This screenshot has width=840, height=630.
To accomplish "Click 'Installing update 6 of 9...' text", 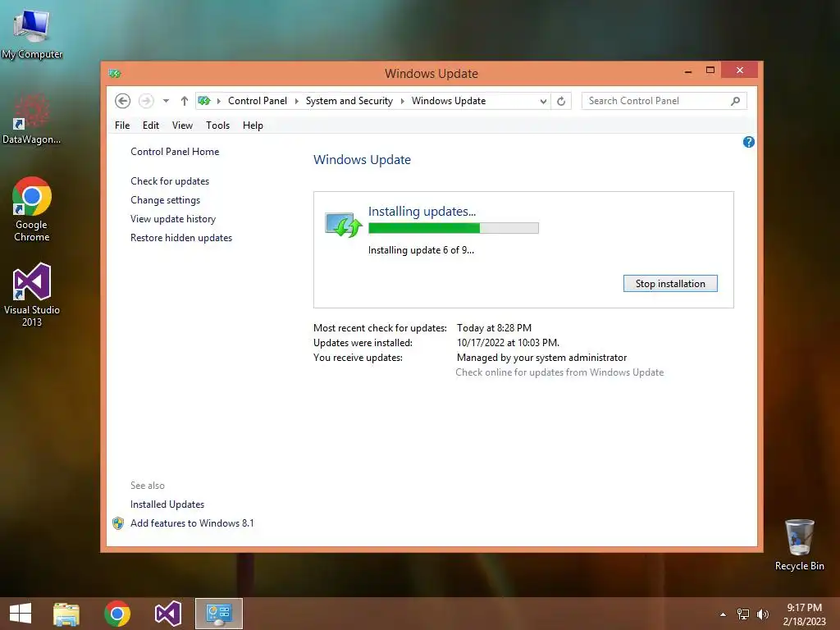I will (x=421, y=250).
